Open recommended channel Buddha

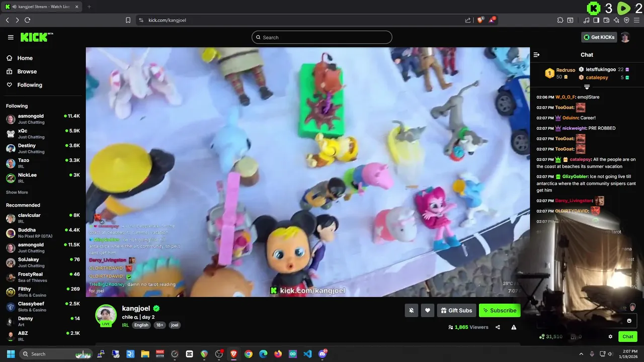(x=43, y=233)
